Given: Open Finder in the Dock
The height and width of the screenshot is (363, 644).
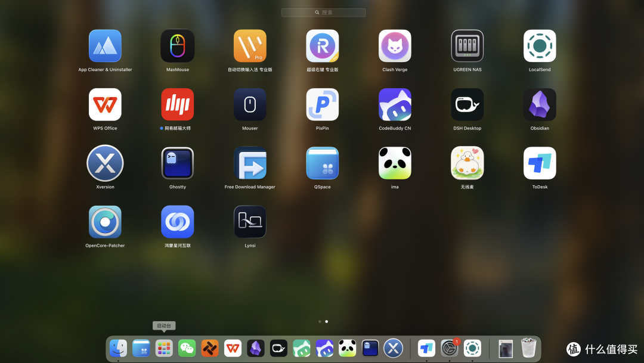Looking at the screenshot, I should [x=118, y=348].
